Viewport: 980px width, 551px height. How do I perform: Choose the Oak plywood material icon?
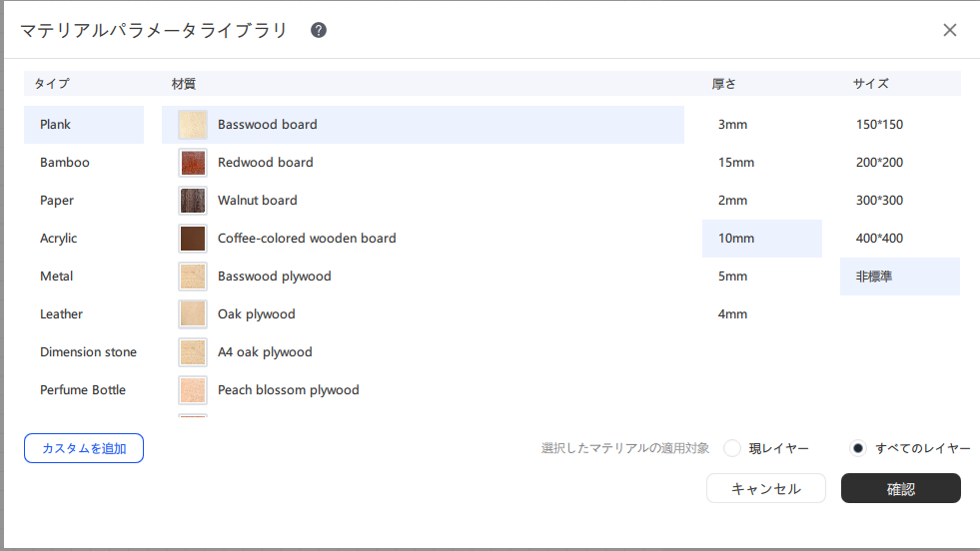192,314
